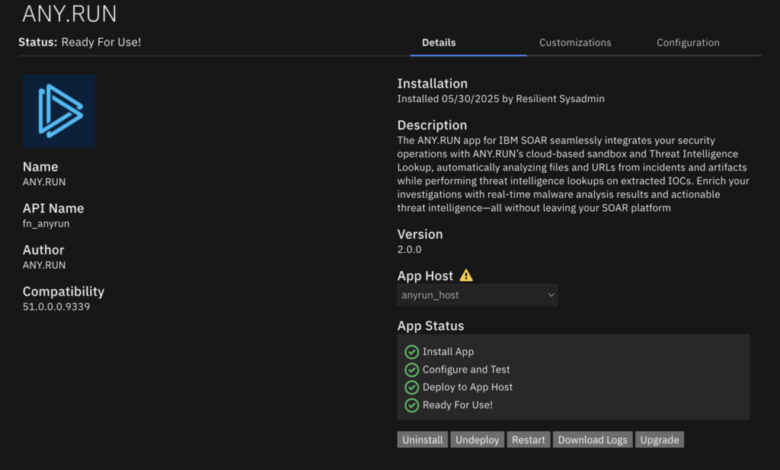Click the 'App Host' label
The height and width of the screenshot is (470, 780).
tap(425, 276)
